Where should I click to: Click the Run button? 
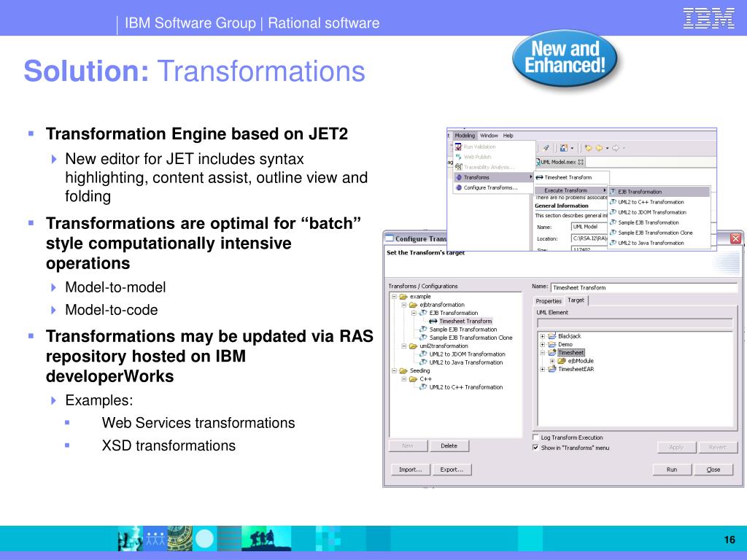pos(672,470)
